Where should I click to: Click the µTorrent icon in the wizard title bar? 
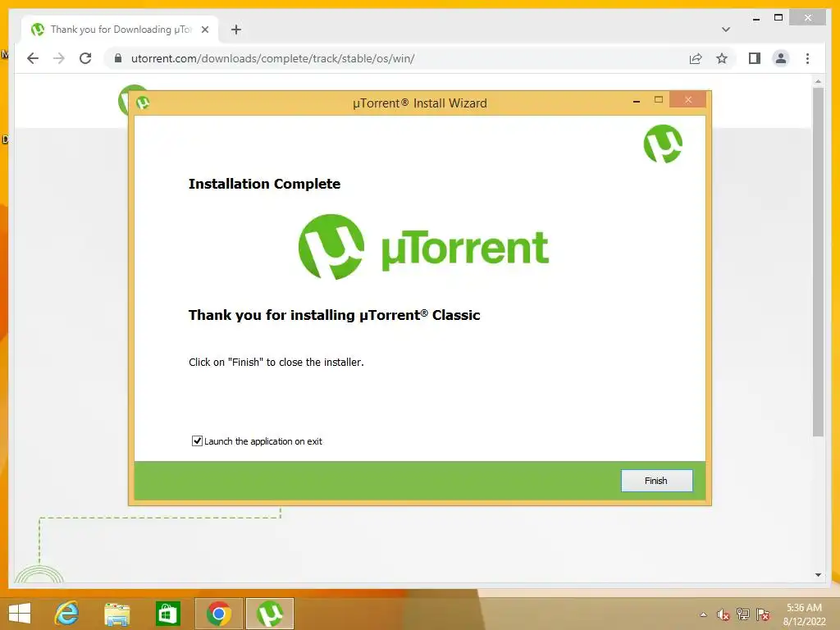point(143,103)
